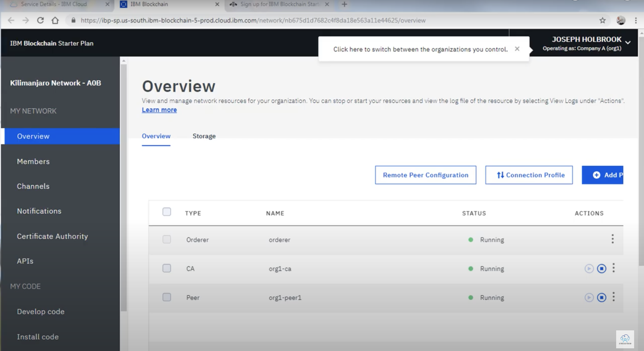
Task: Close the IBM Blockchain tab
Action: click(217, 4)
